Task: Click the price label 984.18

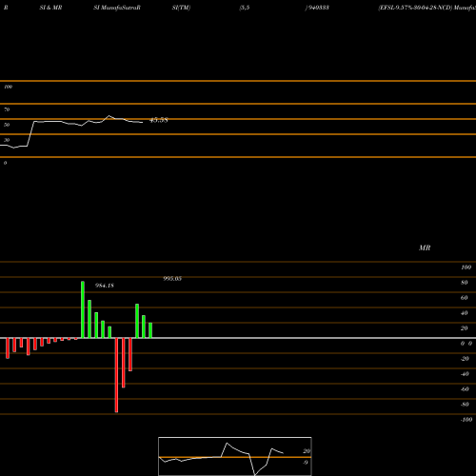Action: [x=105, y=286]
